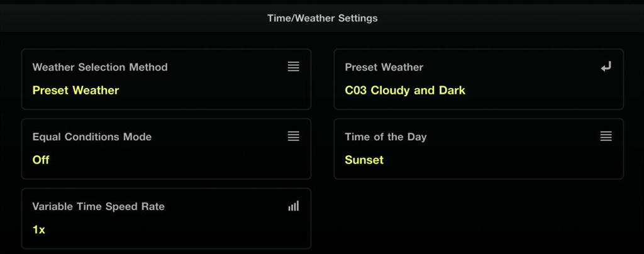The width and height of the screenshot is (644, 254).
Task: Click the 'Time of the Day' label
Action: pyautogui.click(x=386, y=136)
